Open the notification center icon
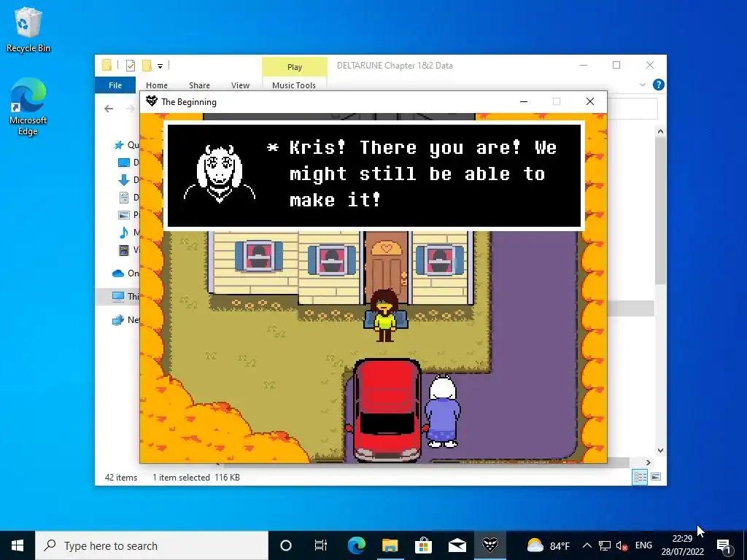The height and width of the screenshot is (560, 747). (724, 545)
